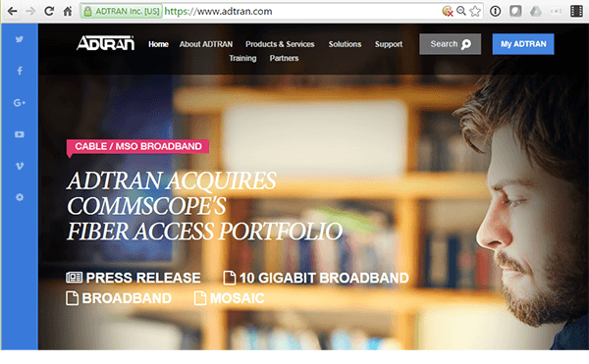Open the Training menu item
589x364 pixels.
point(242,58)
